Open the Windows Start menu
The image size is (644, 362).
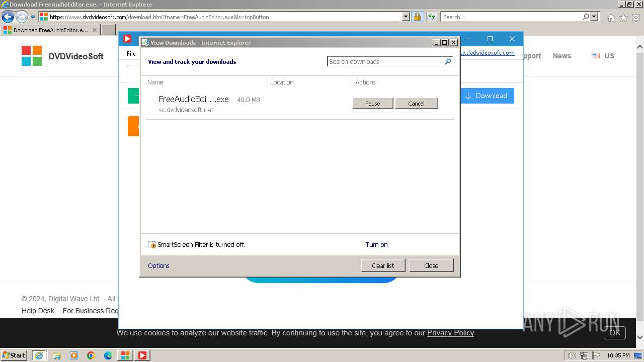[14, 355]
